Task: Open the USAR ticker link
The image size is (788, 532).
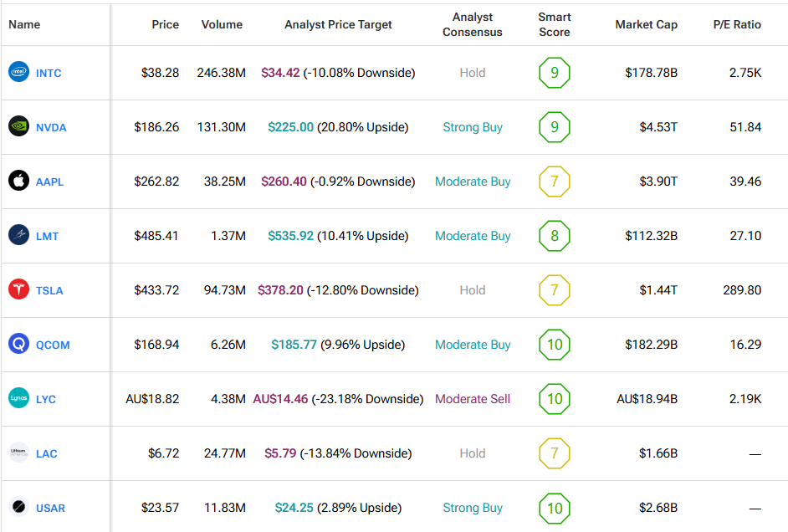Action: [50, 508]
